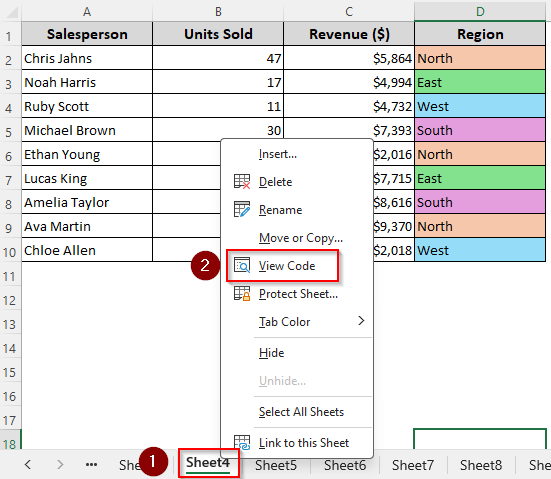Image resolution: width=551 pixels, height=479 pixels.
Task: Click units sold value 30
Action: tap(218, 130)
